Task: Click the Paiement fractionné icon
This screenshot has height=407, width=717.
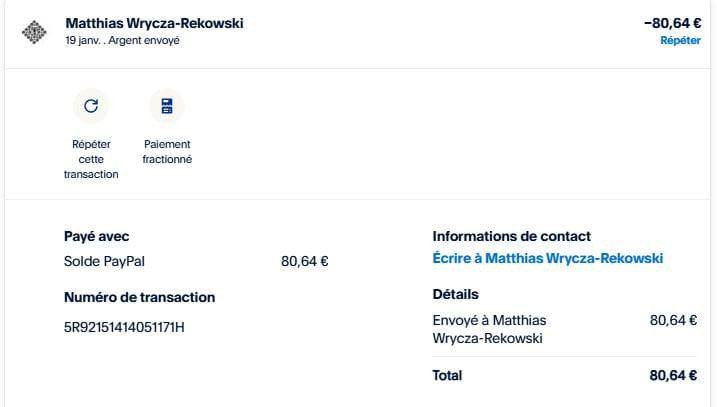Action: tap(167, 105)
